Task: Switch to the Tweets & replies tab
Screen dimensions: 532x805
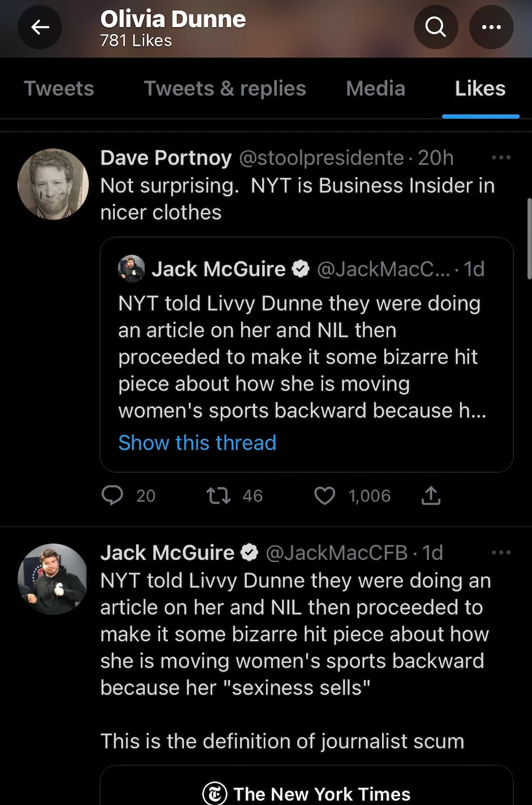Action: tap(225, 88)
